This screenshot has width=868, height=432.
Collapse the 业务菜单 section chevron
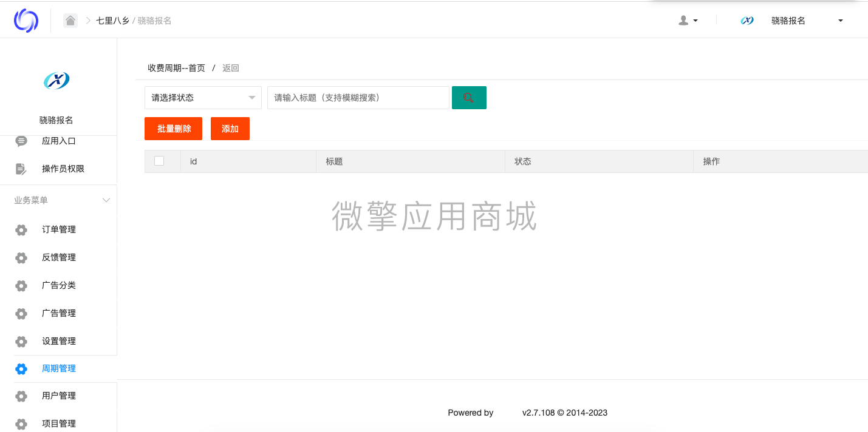106,200
